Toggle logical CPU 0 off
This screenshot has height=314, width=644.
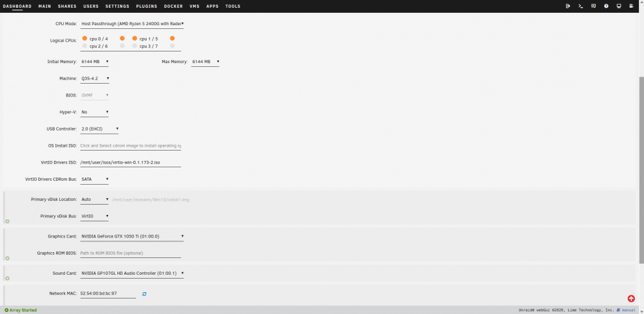coord(84,38)
